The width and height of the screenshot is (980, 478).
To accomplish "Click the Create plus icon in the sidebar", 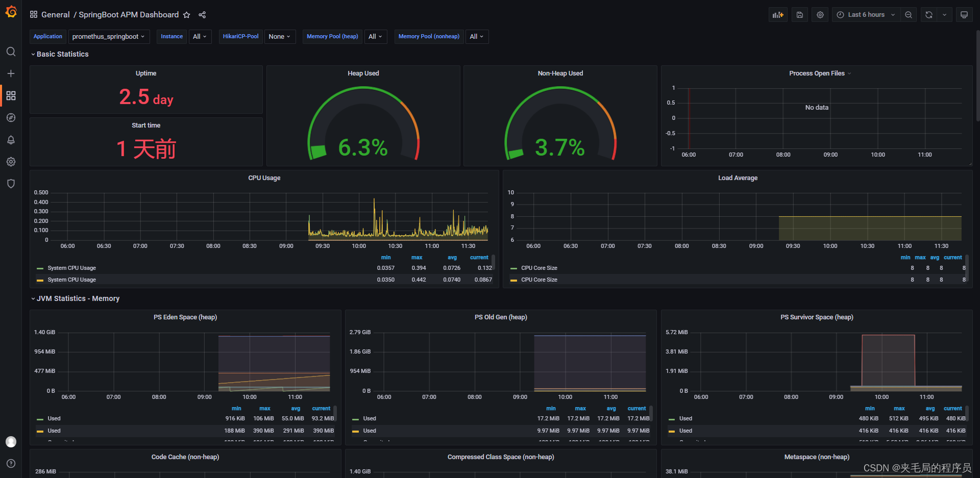I will [11, 73].
